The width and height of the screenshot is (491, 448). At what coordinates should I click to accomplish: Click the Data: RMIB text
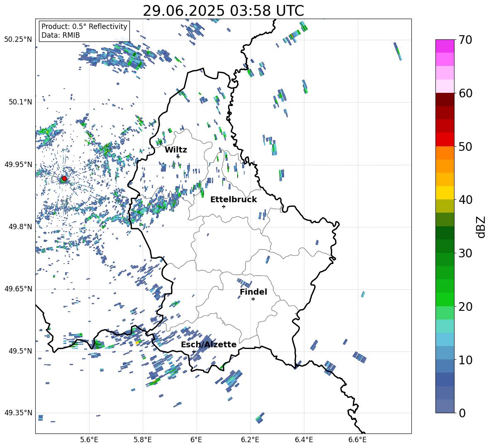click(x=61, y=35)
